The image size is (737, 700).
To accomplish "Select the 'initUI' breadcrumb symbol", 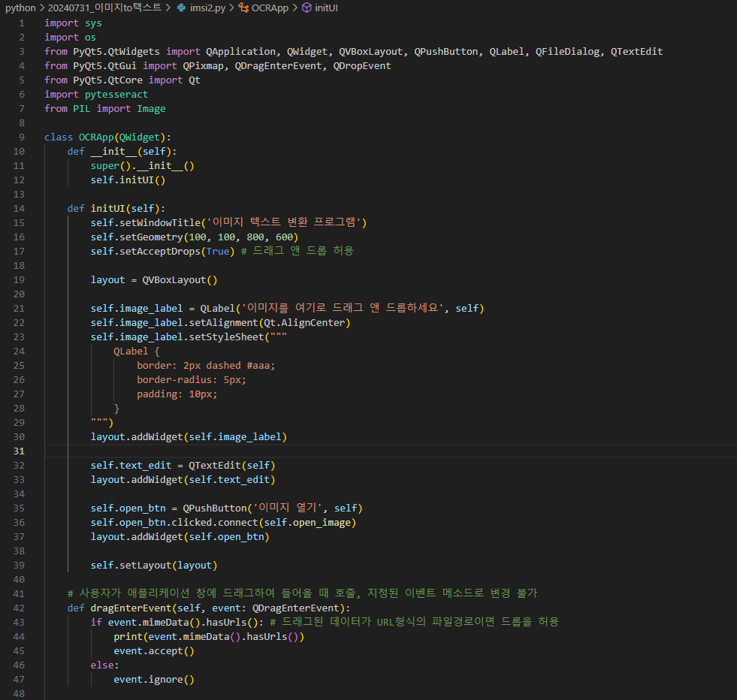I will 326,8.
